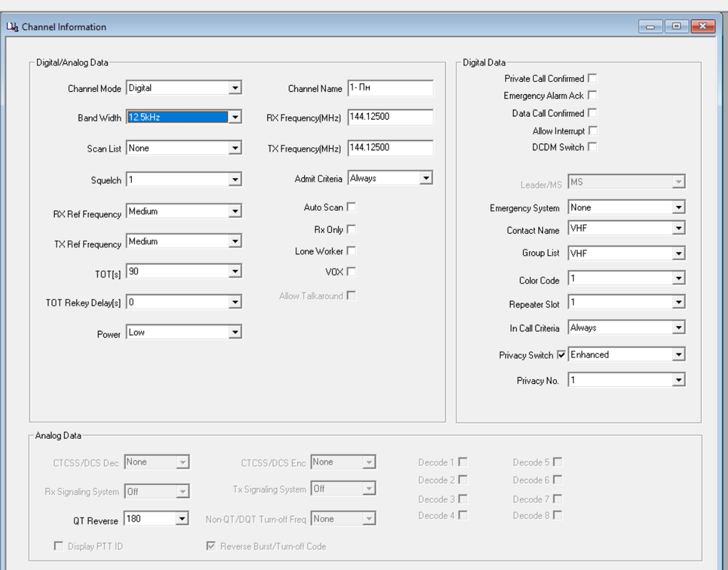The height and width of the screenshot is (570, 728).
Task: Tick the Rx Only checkbox
Action: point(351,229)
